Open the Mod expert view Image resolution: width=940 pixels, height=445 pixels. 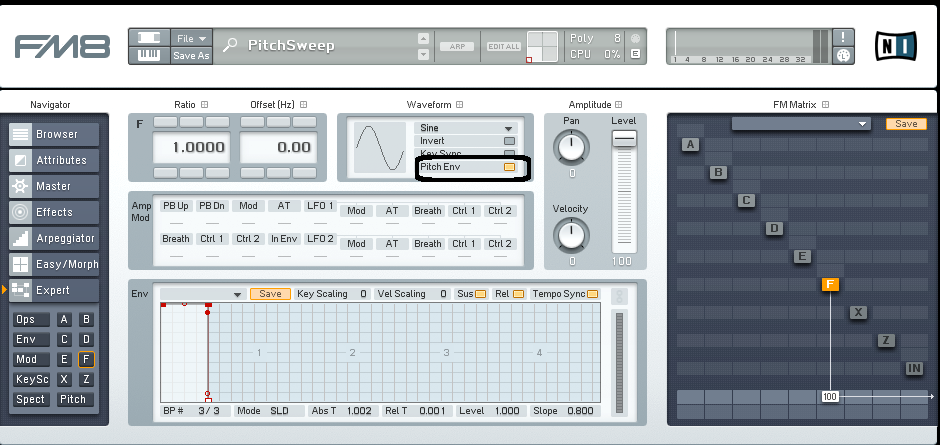(x=32, y=359)
